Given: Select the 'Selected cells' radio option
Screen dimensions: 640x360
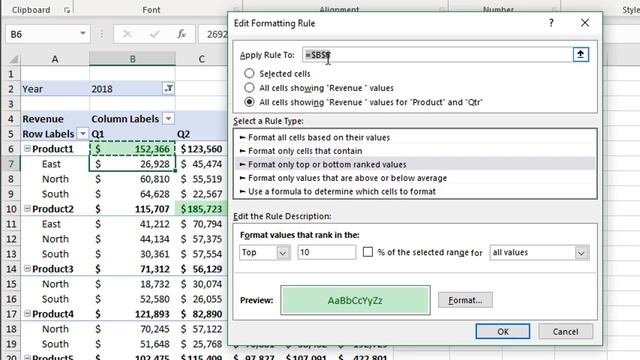Looking at the screenshot, I should pos(249,73).
